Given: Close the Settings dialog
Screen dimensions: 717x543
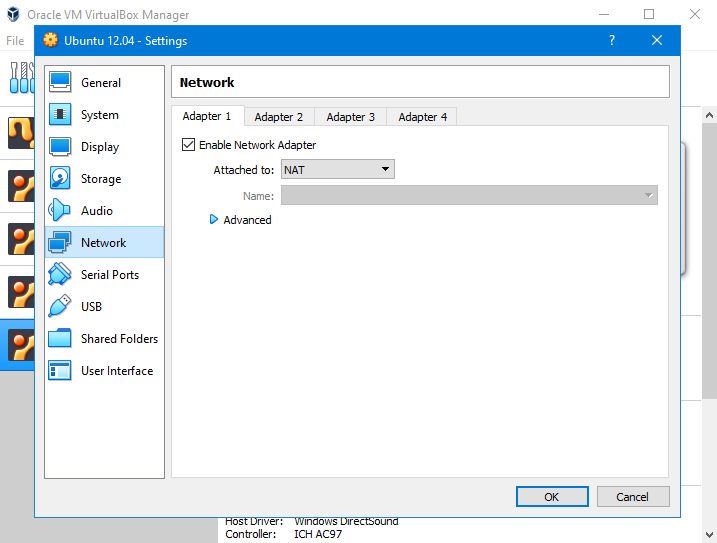Looking at the screenshot, I should 657,40.
